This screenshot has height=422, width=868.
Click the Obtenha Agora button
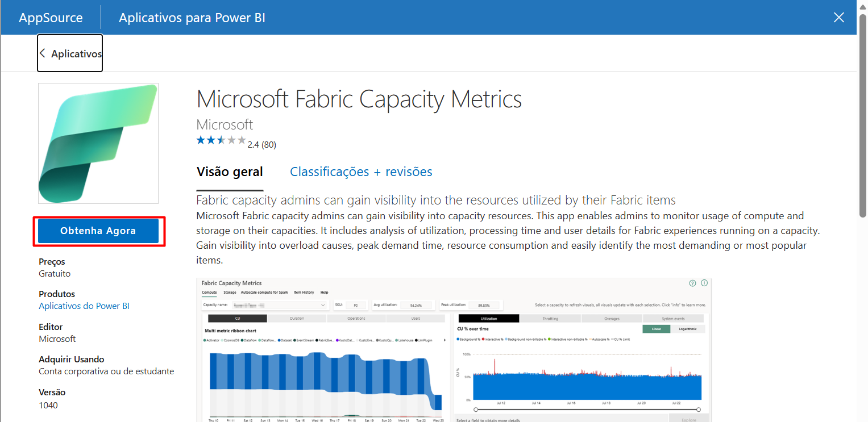click(98, 231)
